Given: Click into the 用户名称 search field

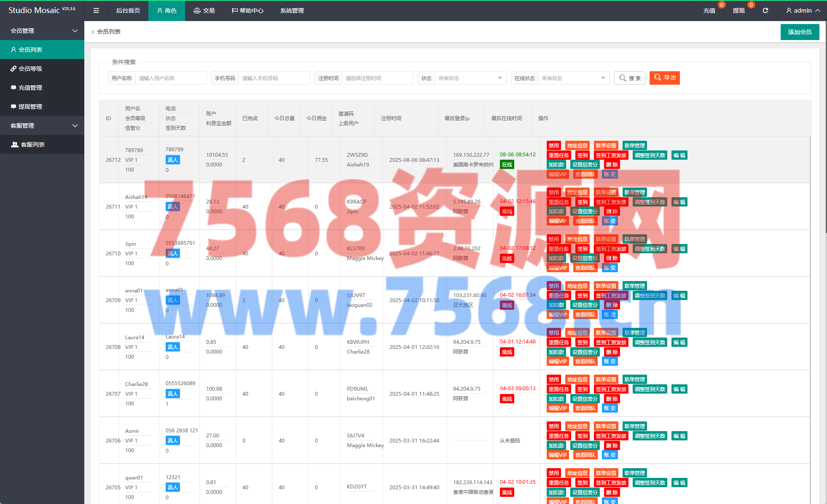Looking at the screenshot, I should point(171,78).
